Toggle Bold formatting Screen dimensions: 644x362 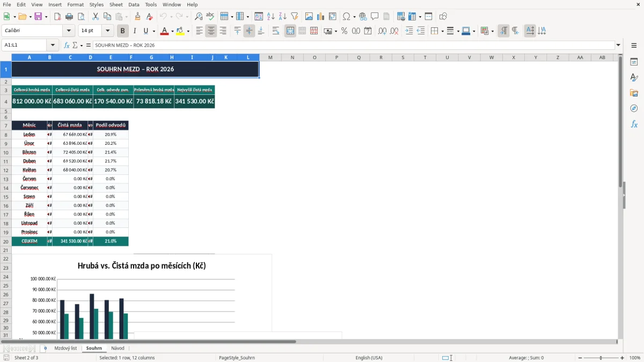(122, 31)
